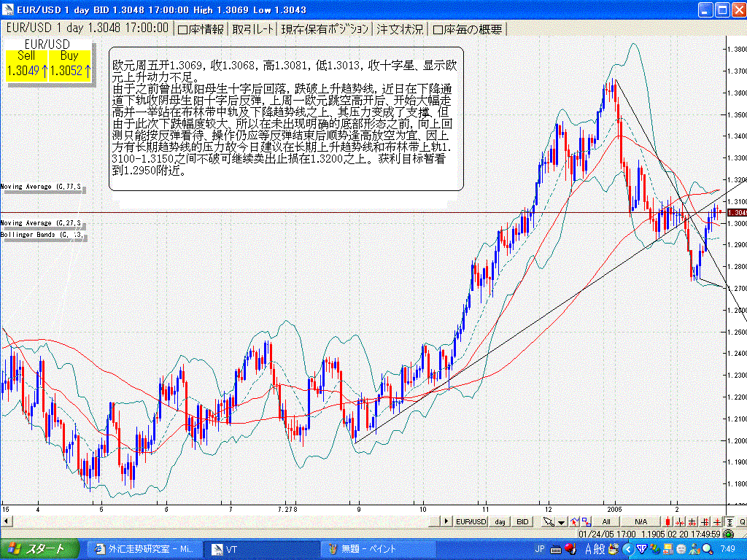Select Bollinger Bands indicator label
747x560 pixels.
42,235
